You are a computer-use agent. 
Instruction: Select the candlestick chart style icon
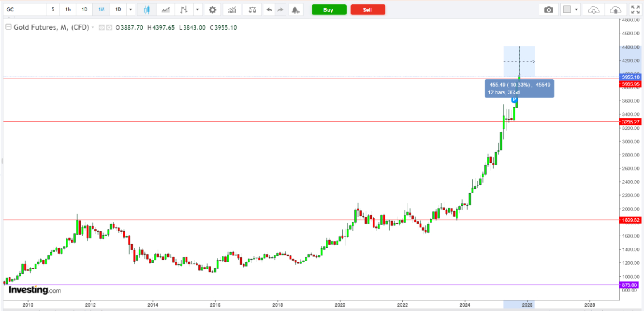pos(146,9)
